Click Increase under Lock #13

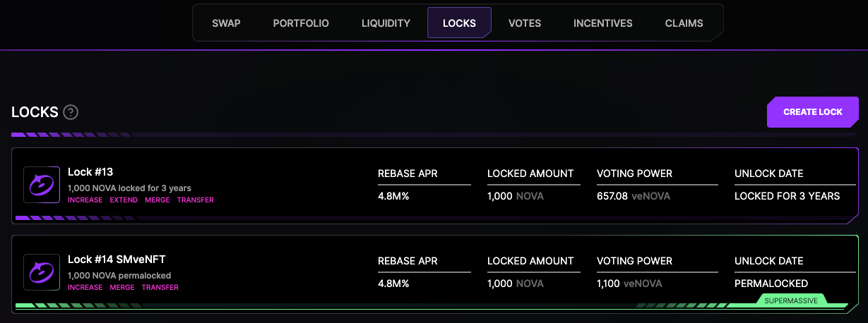[x=85, y=200]
